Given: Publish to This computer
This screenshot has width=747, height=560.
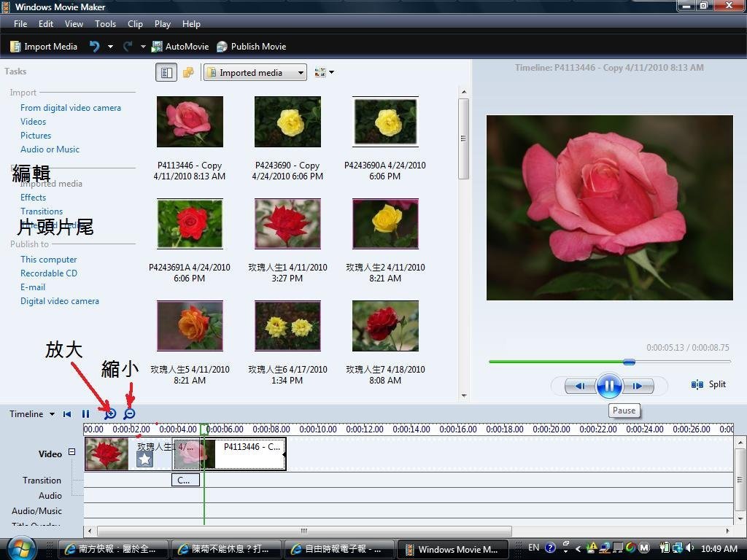Looking at the screenshot, I should [x=49, y=260].
